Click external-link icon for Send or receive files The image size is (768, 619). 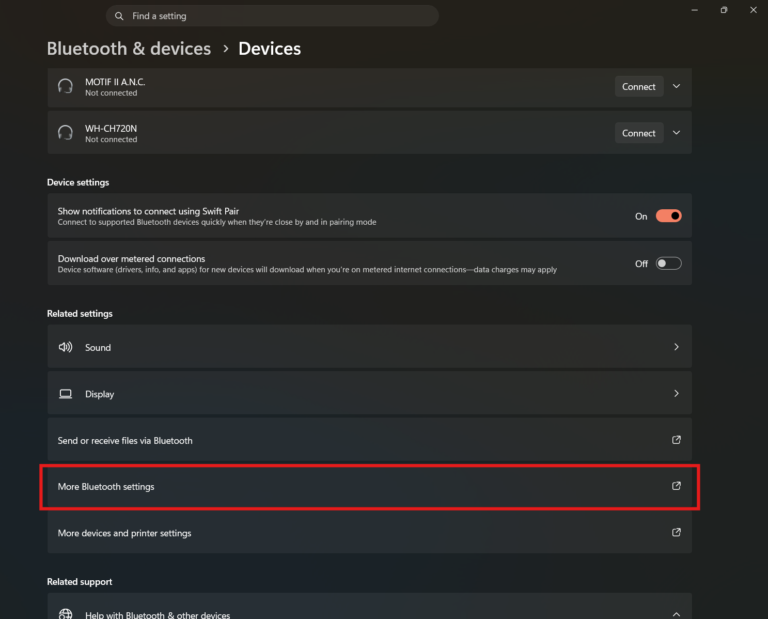click(676, 440)
